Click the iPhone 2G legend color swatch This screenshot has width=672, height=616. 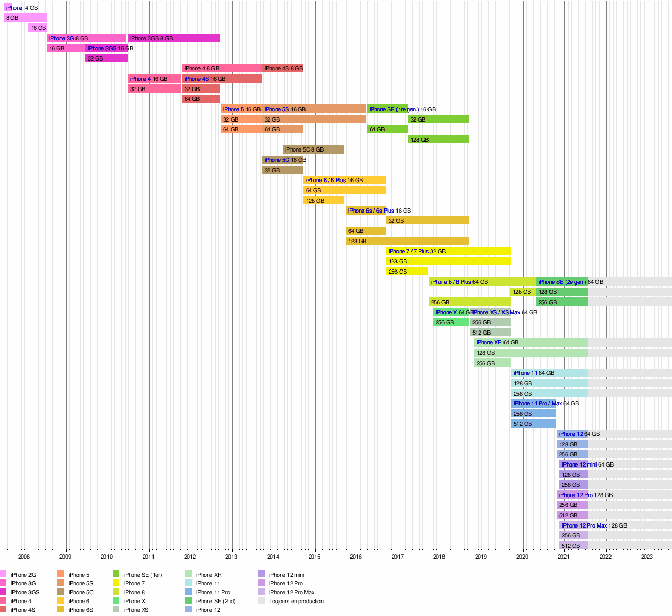pyautogui.click(x=3, y=575)
